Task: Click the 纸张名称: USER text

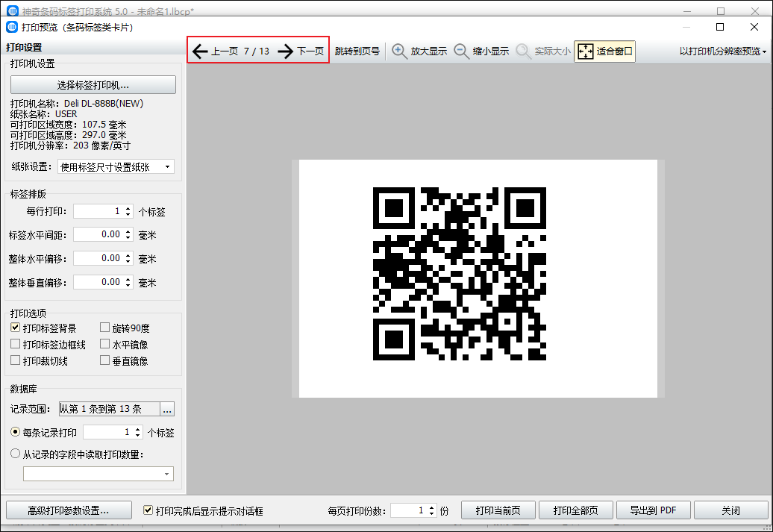Action: tap(44, 114)
